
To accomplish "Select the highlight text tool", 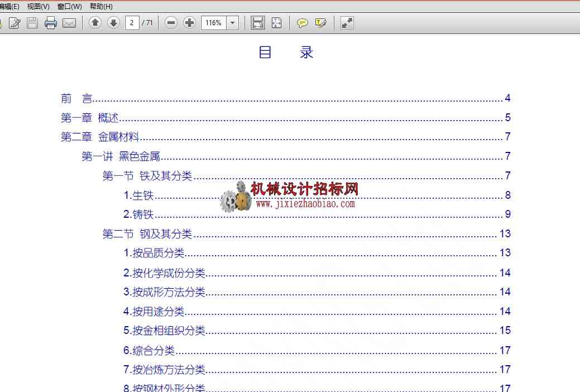I will [x=320, y=23].
